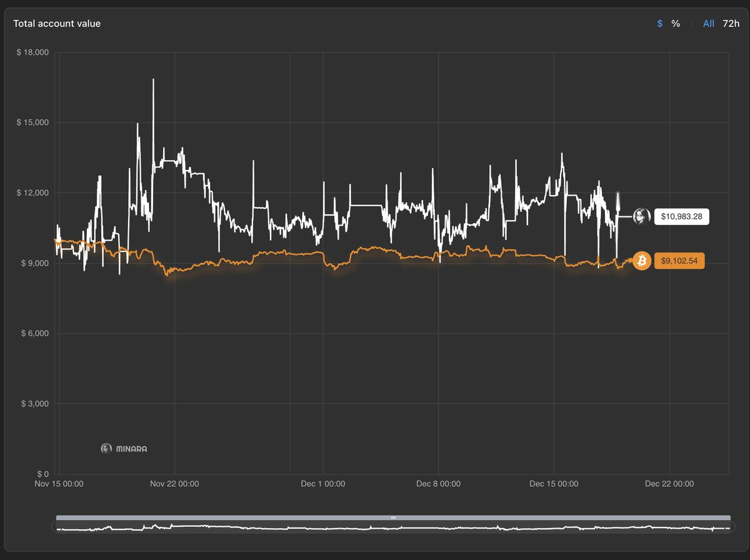
Task: Click the orange $9,102.54 price badge
Action: coord(679,261)
